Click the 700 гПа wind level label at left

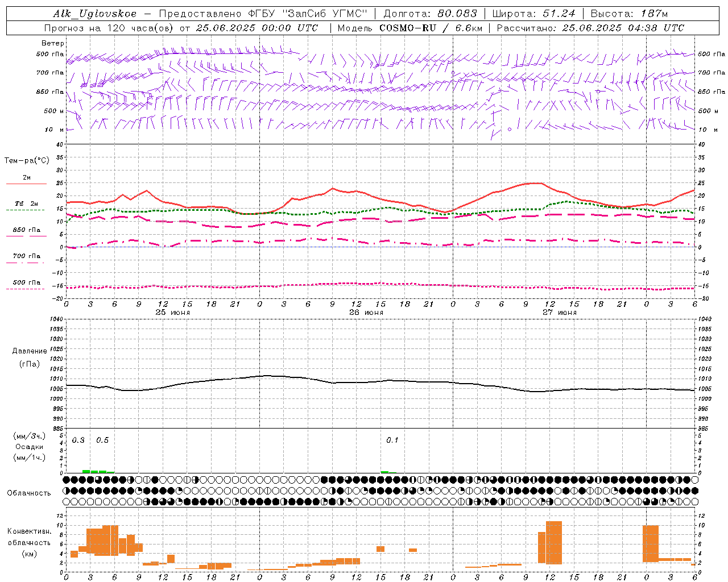pyautogui.click(x=50, y=73)
